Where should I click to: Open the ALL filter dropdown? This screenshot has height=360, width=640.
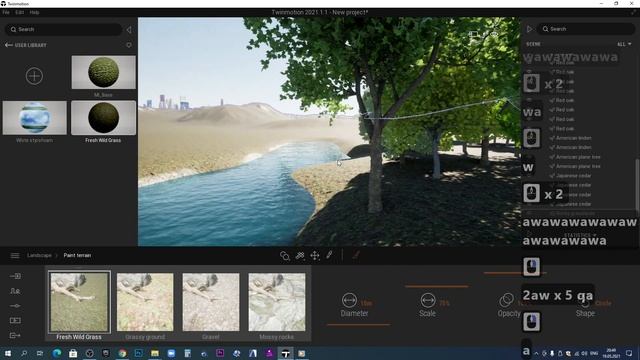[x=624, y=44]
